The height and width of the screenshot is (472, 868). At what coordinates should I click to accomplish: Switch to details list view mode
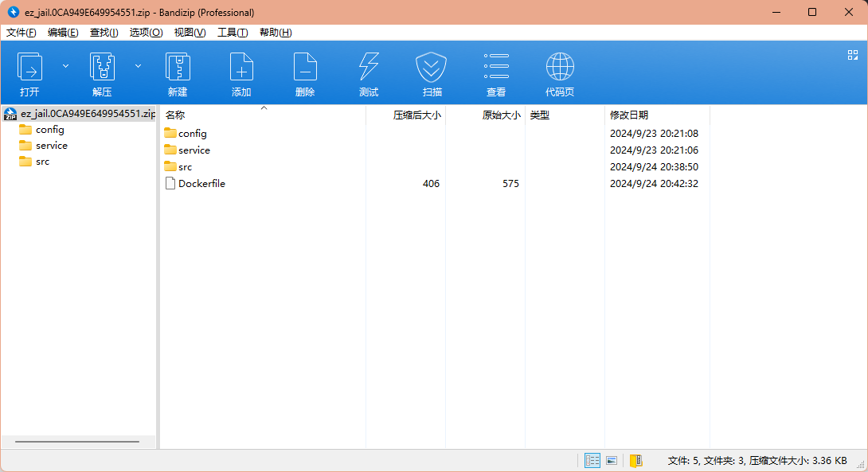(592, 460)
